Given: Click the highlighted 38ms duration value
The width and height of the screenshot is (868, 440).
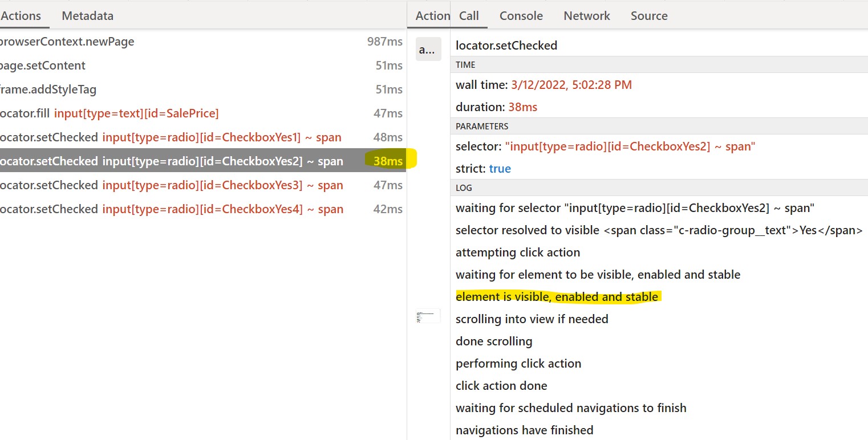Looking at the screenshot, I should point(387,161).
